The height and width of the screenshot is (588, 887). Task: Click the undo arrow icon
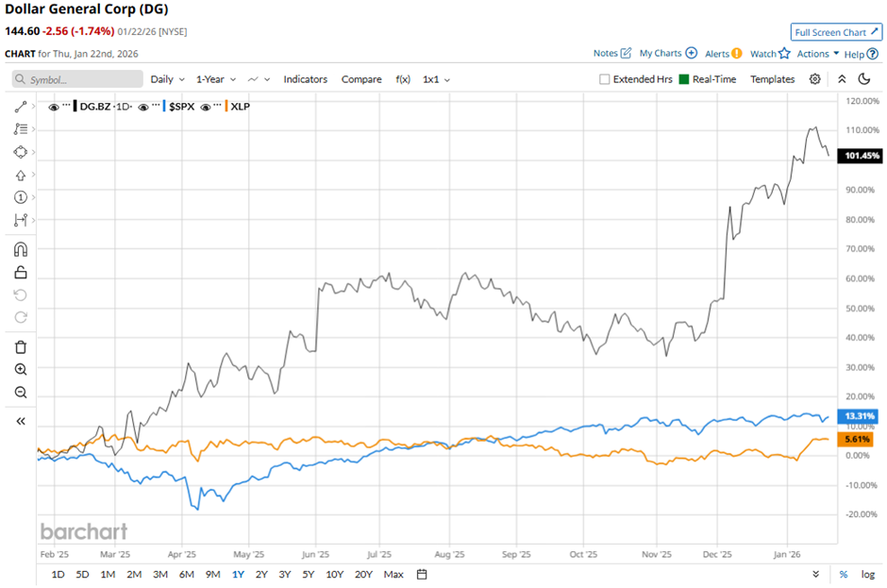point(21,294)
